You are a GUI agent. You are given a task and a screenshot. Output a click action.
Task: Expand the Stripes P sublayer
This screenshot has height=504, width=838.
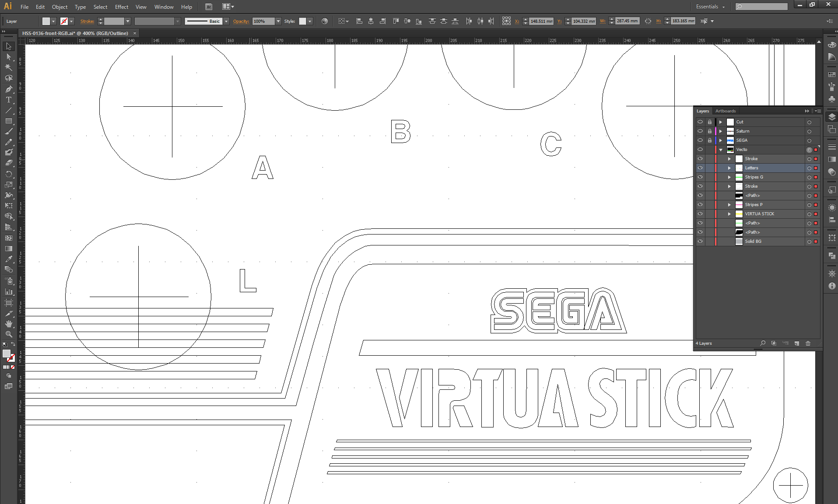coord(729,205)
